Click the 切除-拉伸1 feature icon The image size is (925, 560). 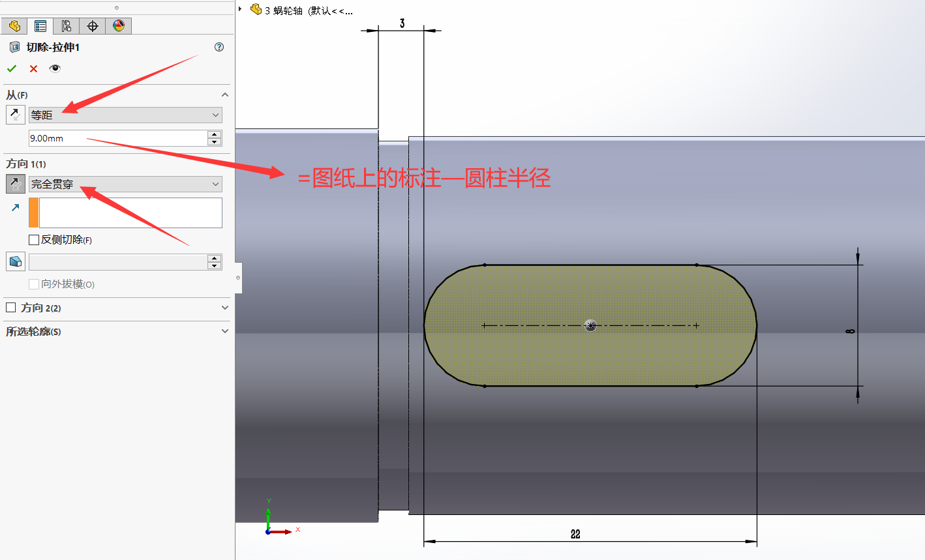tap(14, 47)
